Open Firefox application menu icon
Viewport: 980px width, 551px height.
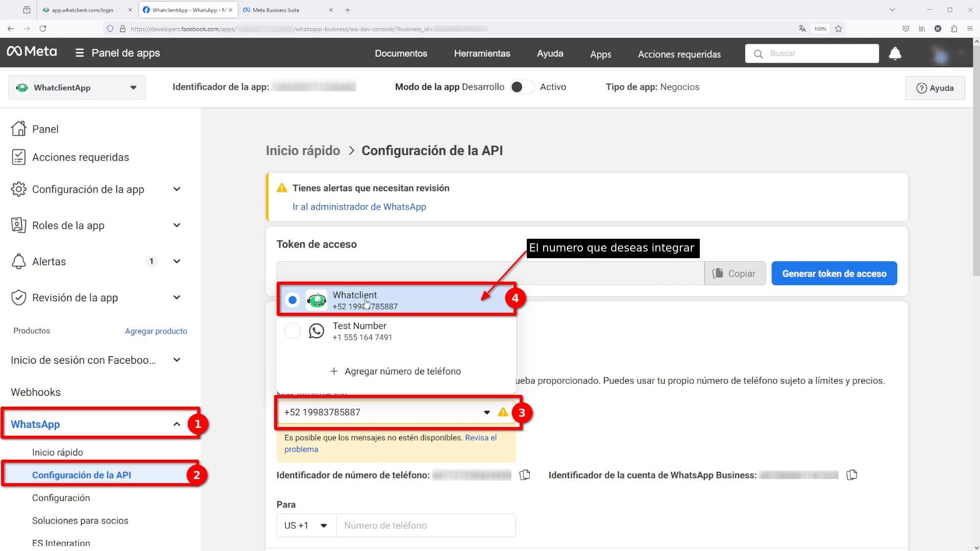point(970,29)
